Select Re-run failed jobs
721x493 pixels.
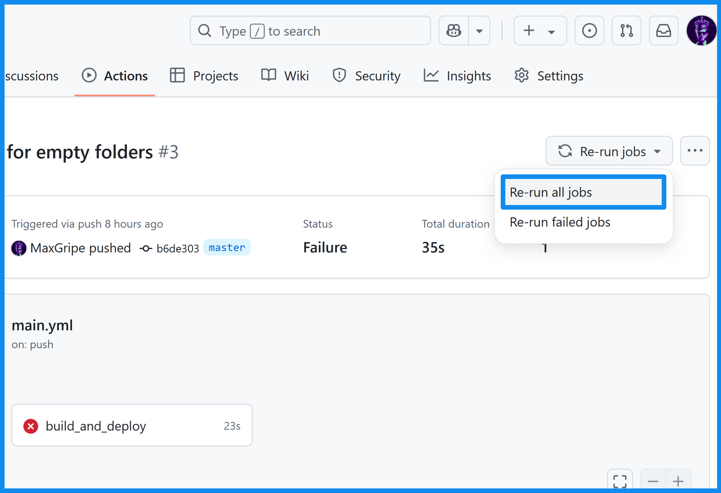(560, 222)
